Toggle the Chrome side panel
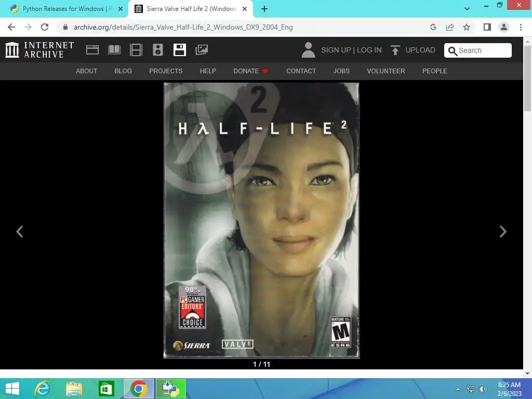 click(x=487, y=27)
